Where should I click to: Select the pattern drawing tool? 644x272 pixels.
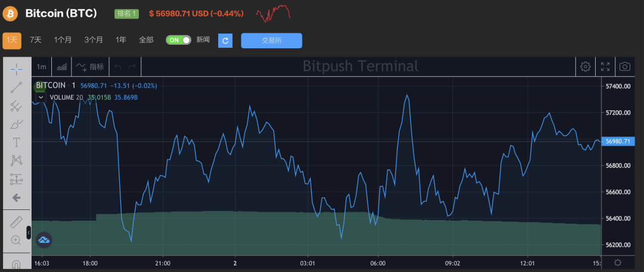[17, 160]
